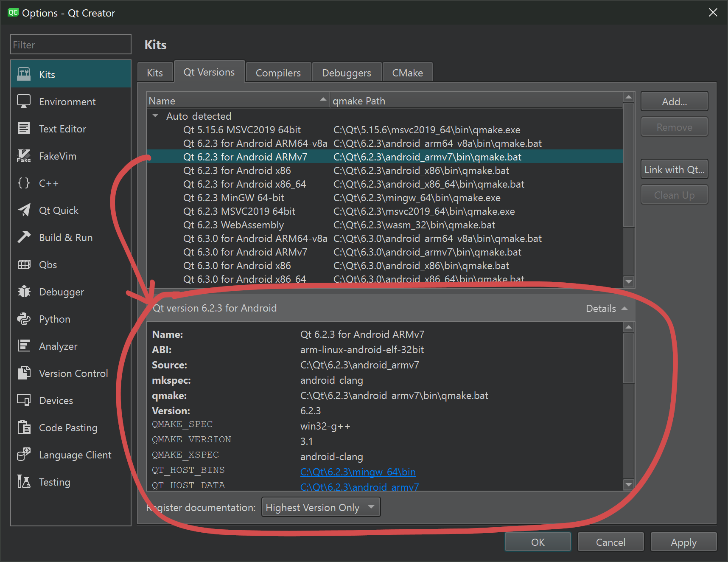Click the Add... button
This screenshot has height=562, width=728.
674,101
